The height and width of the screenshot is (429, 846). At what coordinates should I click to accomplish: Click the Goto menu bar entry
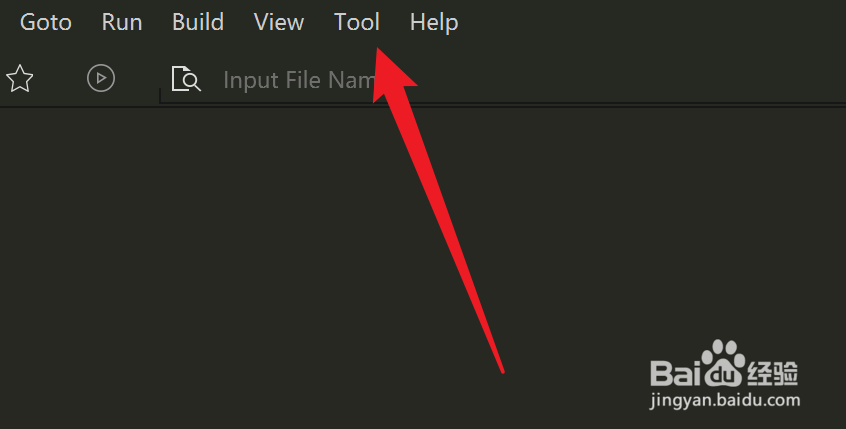point(46,22)
